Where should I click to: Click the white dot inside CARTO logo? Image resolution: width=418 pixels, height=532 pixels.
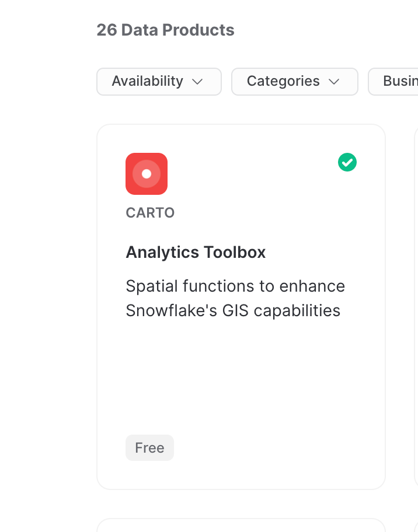point(147,174)
